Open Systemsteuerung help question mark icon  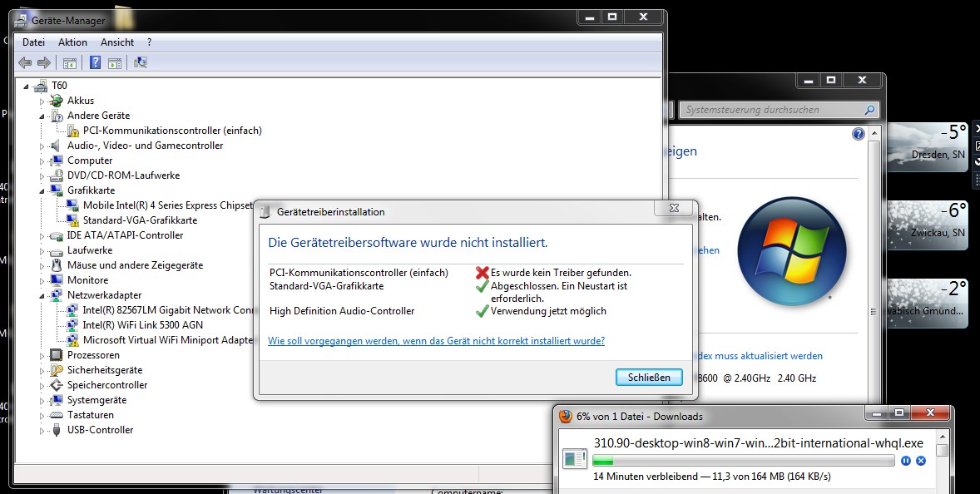point(859,134)
